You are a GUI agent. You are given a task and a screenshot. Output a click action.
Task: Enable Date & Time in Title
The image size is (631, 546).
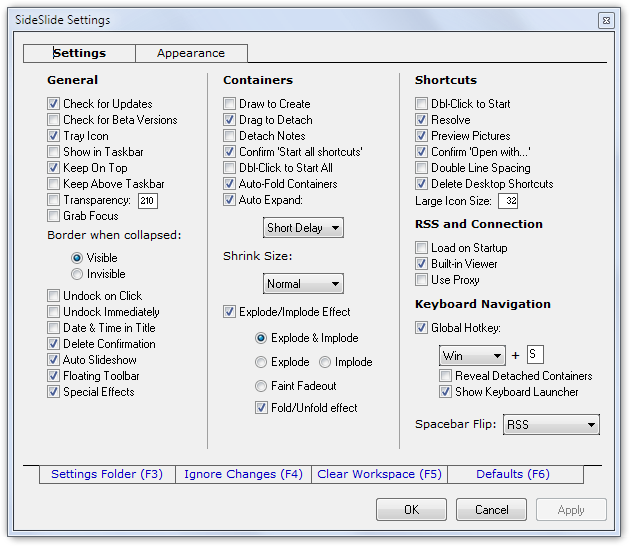click(53, 328)
